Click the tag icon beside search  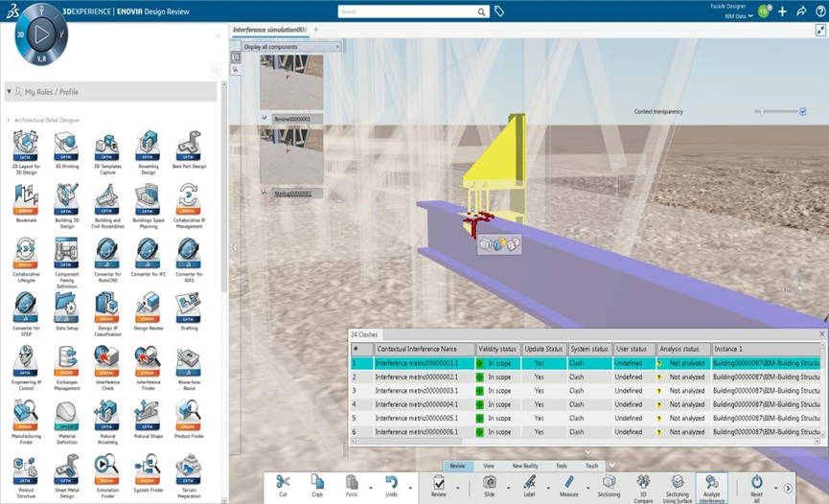pyautogui.click(x=499, y=11)
